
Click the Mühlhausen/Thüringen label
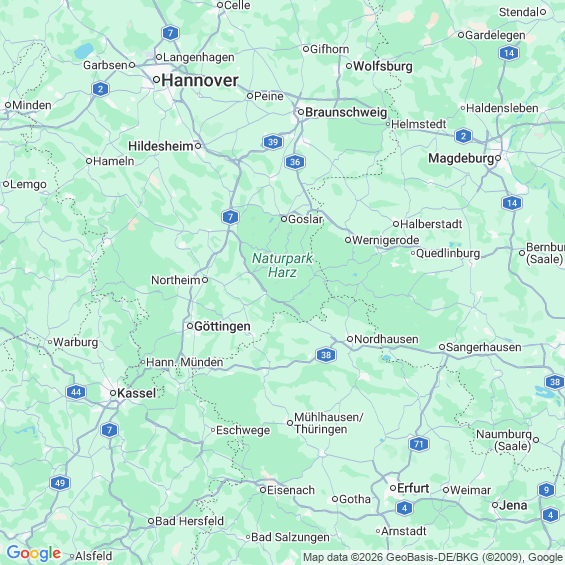pyautogui.click(x=328, y=423)
